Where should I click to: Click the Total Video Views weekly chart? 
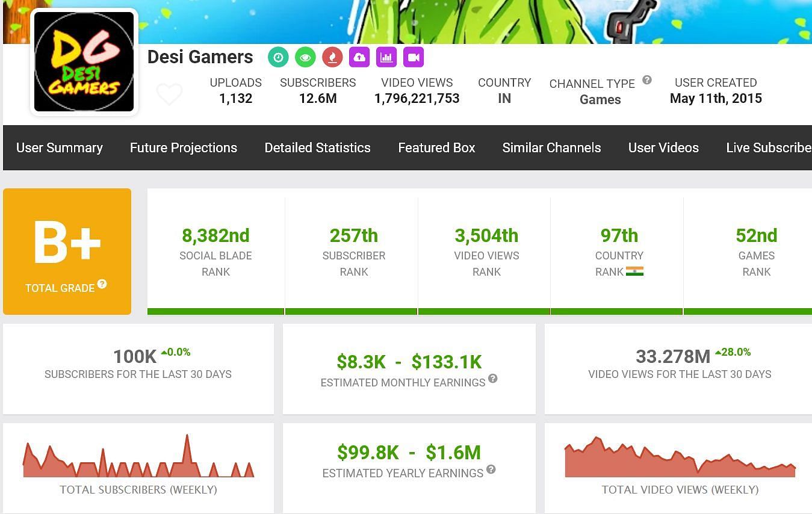click(680, 457)
